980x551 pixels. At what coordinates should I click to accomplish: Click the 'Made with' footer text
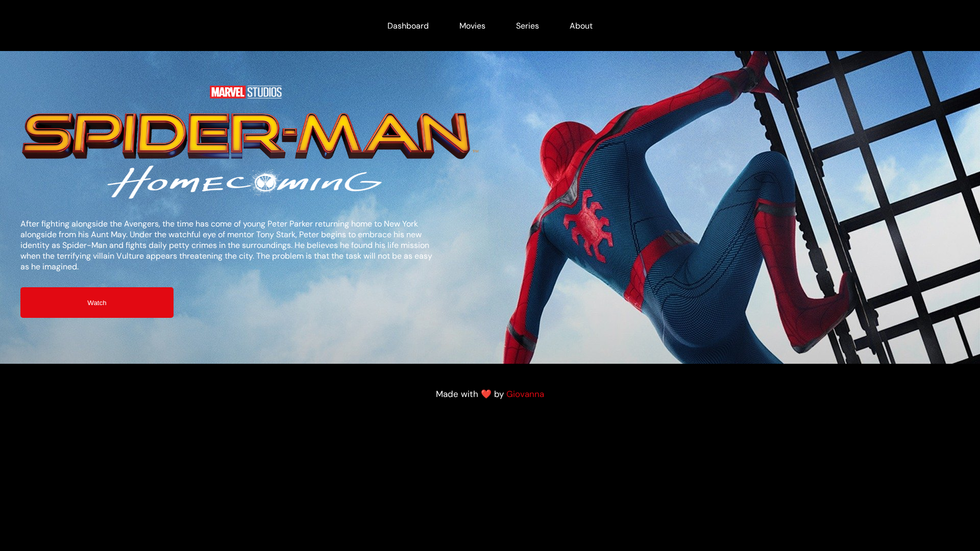pos(457,394)
